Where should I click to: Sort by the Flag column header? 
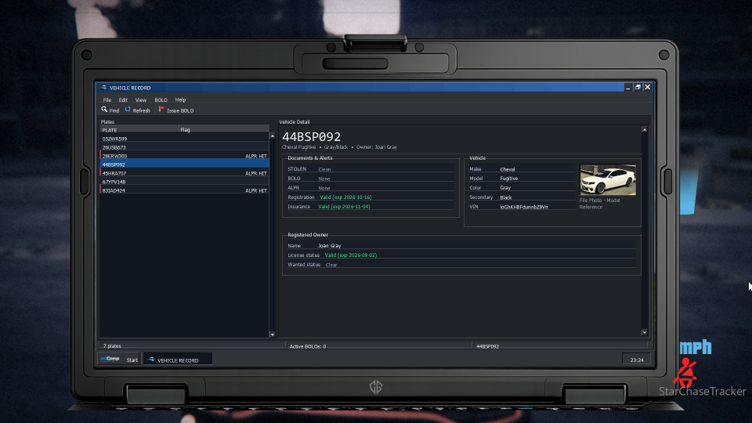(223, 129)
